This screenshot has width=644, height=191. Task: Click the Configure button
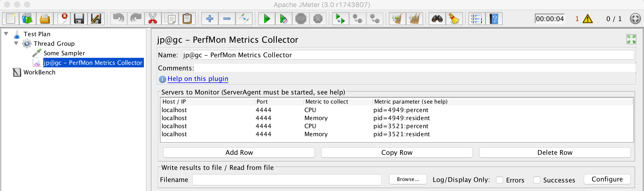[x=607, y=179]
